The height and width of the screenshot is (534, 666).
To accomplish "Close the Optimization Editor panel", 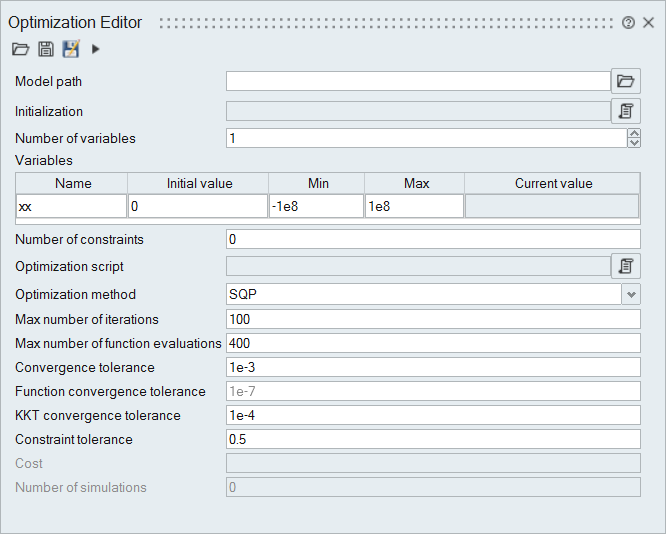I will pyautogui.click(x=648, y=23).
